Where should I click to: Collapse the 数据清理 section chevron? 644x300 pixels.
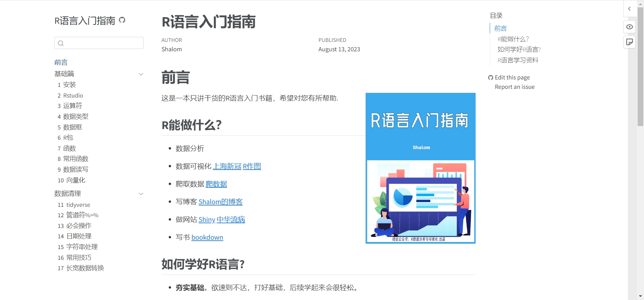[x=141, y=194]
